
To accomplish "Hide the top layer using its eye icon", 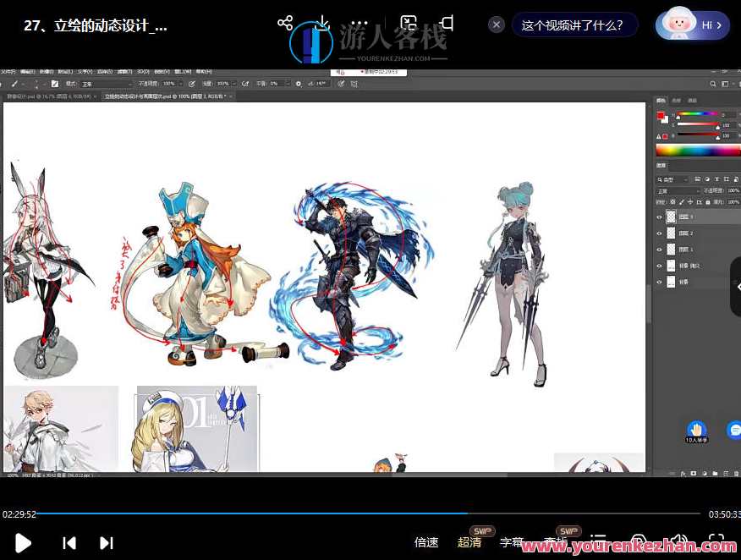I will [660, 217].
